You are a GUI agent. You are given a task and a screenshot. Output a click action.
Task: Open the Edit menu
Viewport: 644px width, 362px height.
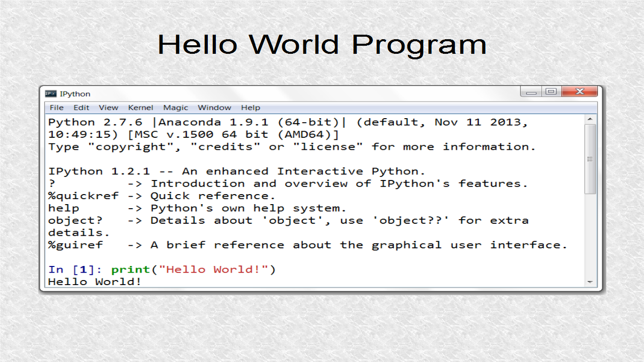tap(81, 107)
